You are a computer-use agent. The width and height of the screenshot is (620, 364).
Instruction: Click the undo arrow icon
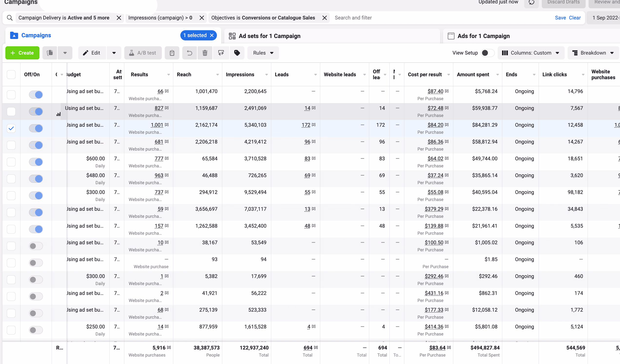(189, 53)
